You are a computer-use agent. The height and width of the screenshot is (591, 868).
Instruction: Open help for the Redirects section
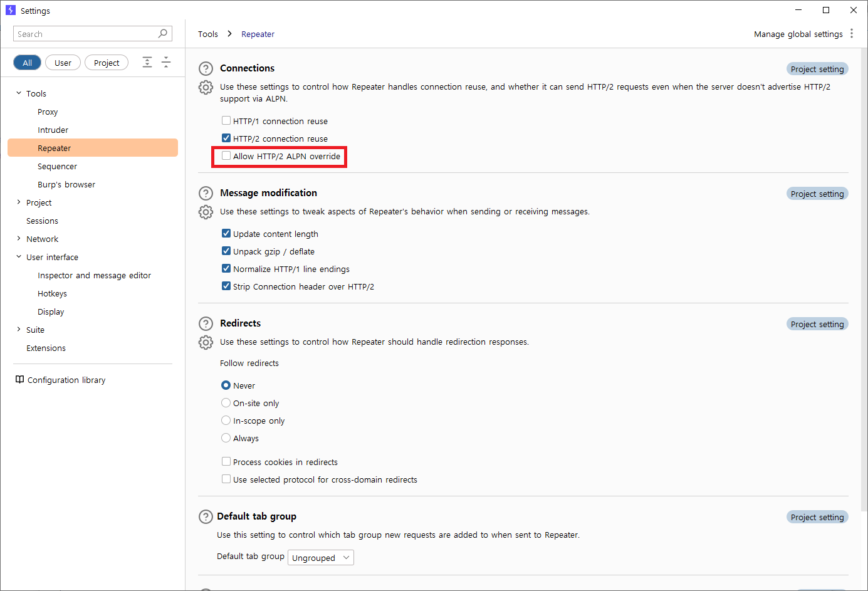pyautogui.click(x=206, y=323)
